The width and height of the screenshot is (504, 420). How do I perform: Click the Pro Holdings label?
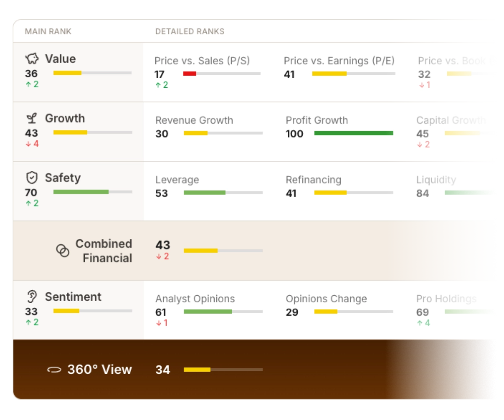(x=446, y=299)
